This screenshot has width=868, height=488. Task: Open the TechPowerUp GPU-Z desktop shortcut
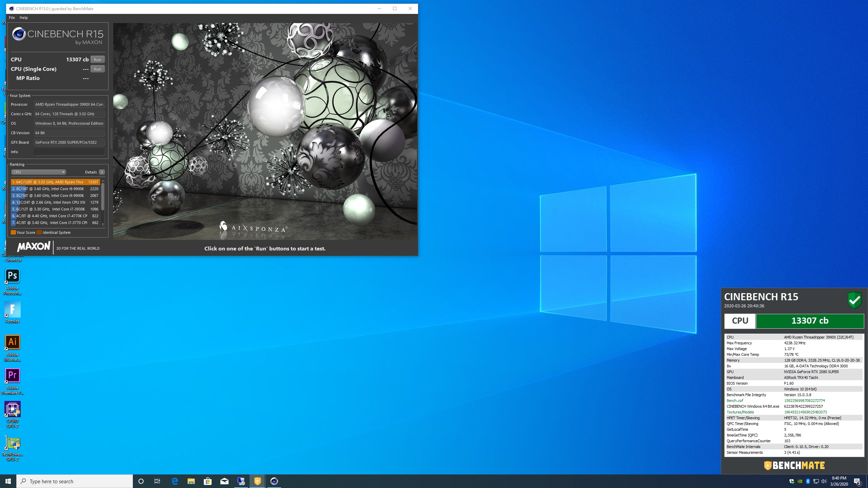pos(13,448)
